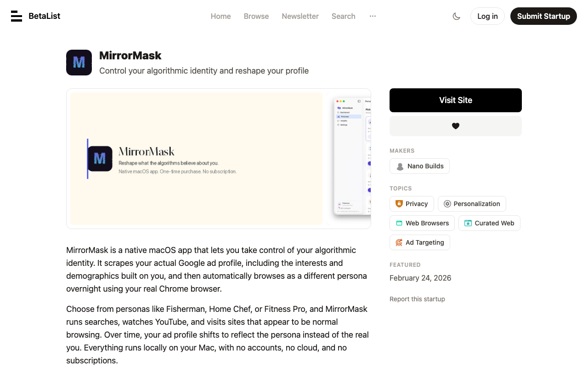This screenshot has height=368, width=588.
Task: Click the BetaList hamburger logo icon
Action: click(x=17, y=16)
